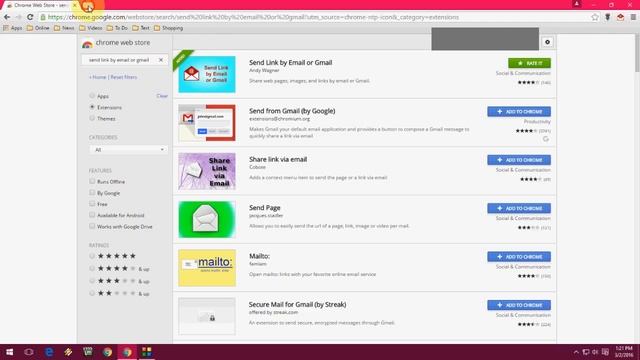Viewport: 640px width, 360px height.
Task: Open the News bookmarks folder
Action: pos(64,28)
